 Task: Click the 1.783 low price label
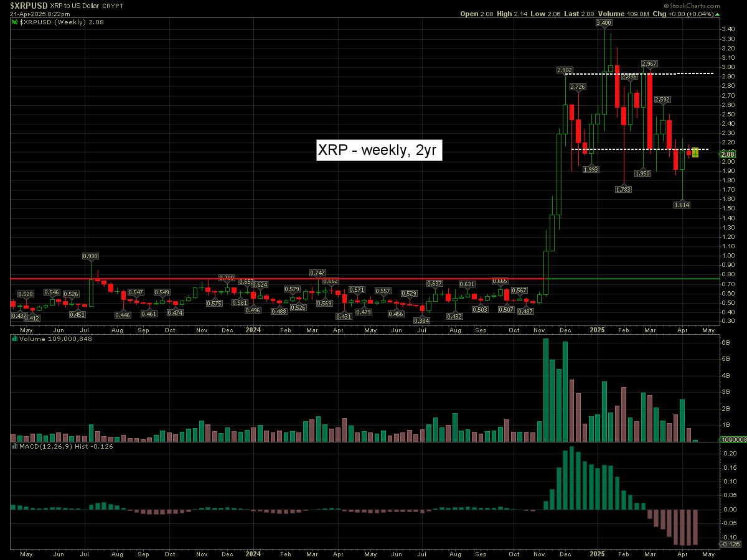coord(623,189)
